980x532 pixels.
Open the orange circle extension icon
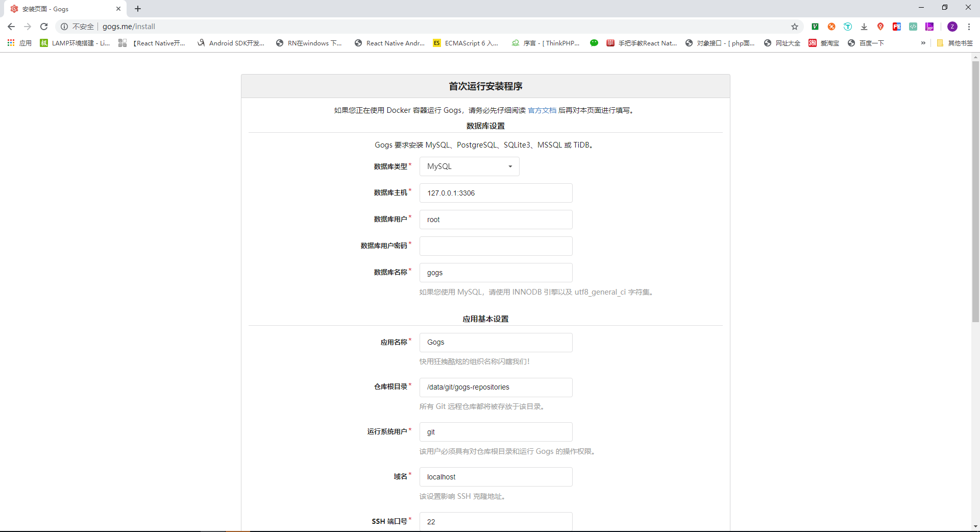point(831,27)
